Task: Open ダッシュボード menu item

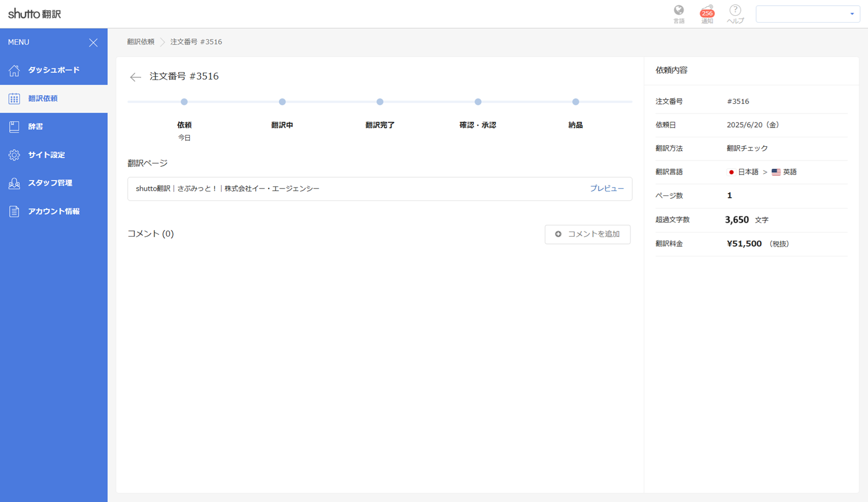Action: (x=54, y=70)
